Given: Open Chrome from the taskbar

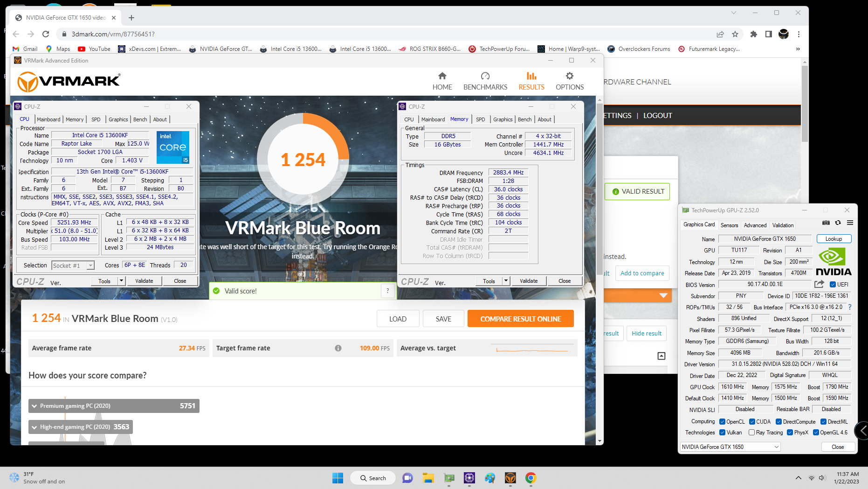Looking at the screenshot, I should 530,478.
